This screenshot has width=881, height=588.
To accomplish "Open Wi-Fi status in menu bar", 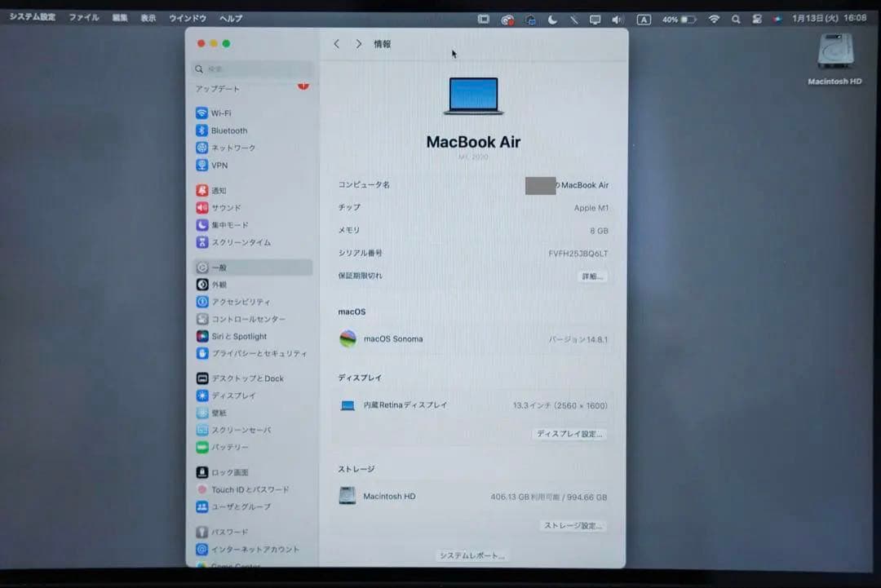I will coord(714,19).
